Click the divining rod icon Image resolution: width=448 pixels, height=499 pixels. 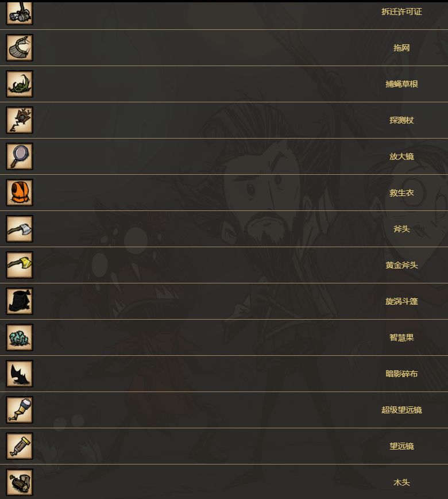20,120
